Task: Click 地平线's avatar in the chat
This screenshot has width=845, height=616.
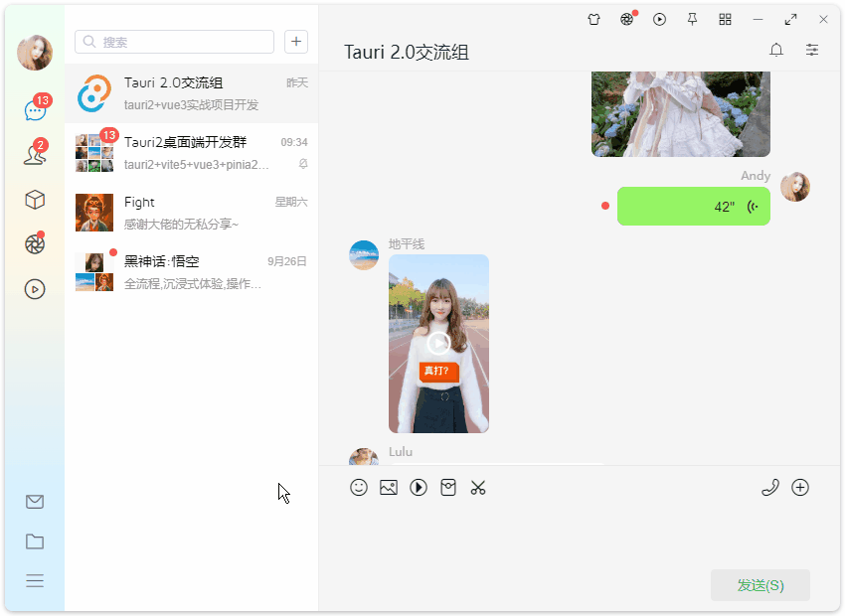Action: click(x=364, y=255)
